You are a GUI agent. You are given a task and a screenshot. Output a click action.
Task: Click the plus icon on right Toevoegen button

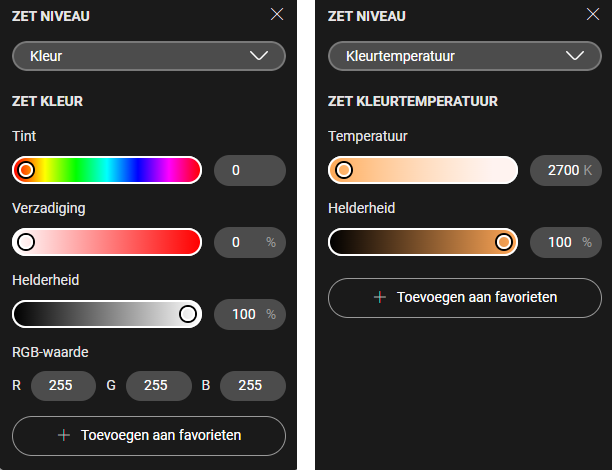tap(379, 297)
